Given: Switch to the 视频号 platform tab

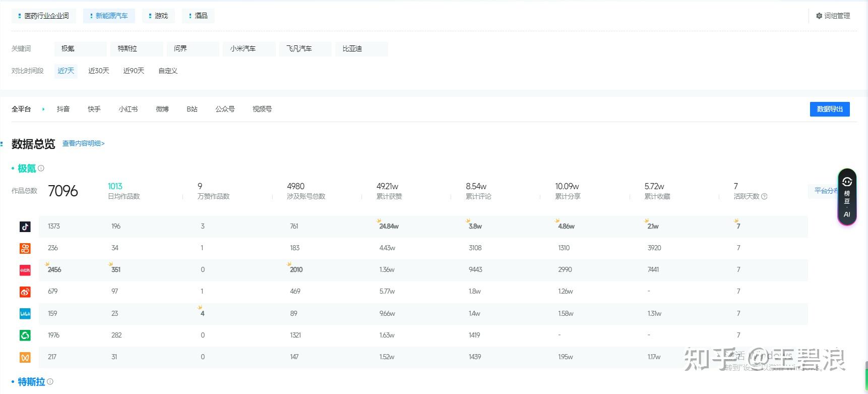Looking at the screenshot, I should tap(262, 109).
